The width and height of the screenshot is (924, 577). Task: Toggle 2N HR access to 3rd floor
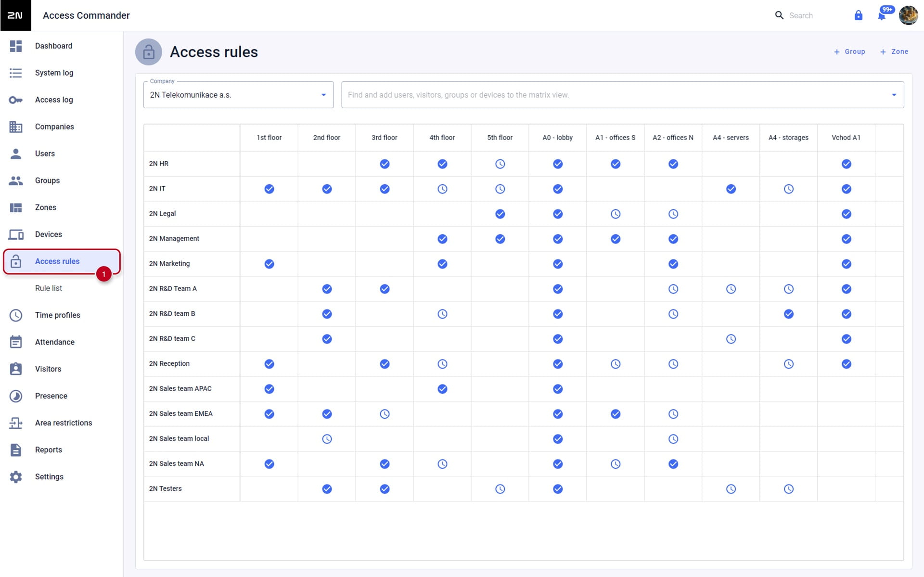coord(385,164)
